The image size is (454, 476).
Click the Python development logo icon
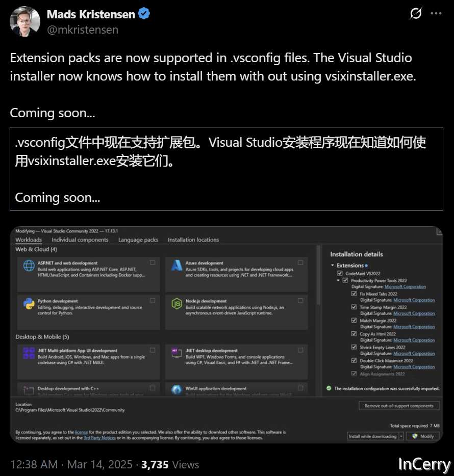[x=29, y=304]
